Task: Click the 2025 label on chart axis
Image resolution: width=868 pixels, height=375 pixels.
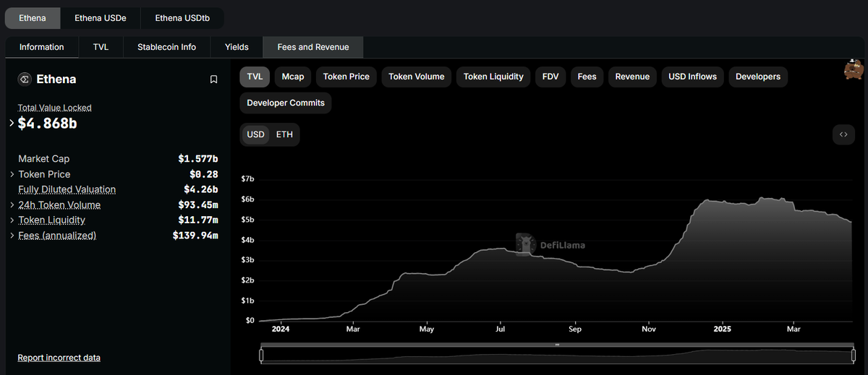Action: [x=722, y=329]
